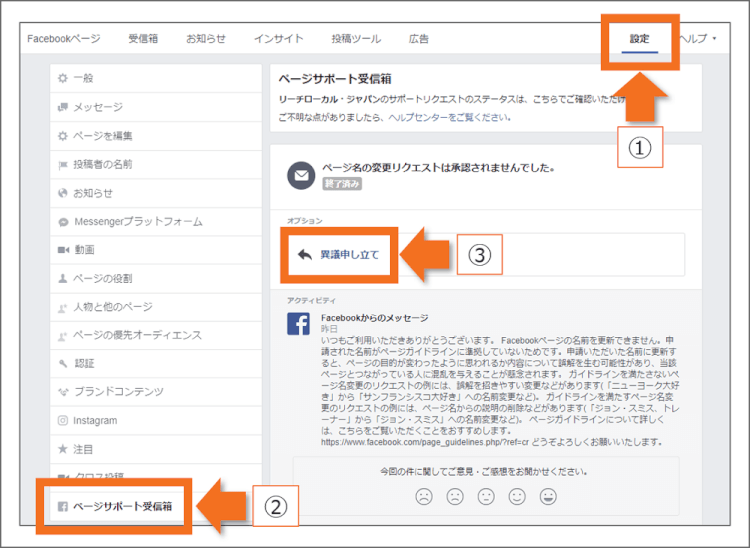Select 一般 in the settings sidebar
Image resolution: width=750 pixels, height=548 pixels.
(156, 78)
